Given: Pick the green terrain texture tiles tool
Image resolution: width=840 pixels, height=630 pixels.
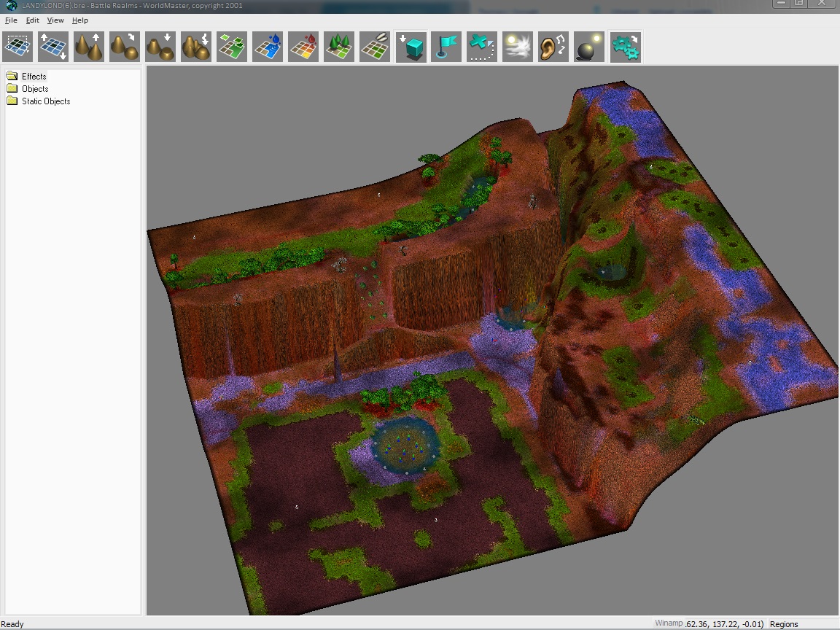Looking at the screenshot, I should click(x=232, y=47).
